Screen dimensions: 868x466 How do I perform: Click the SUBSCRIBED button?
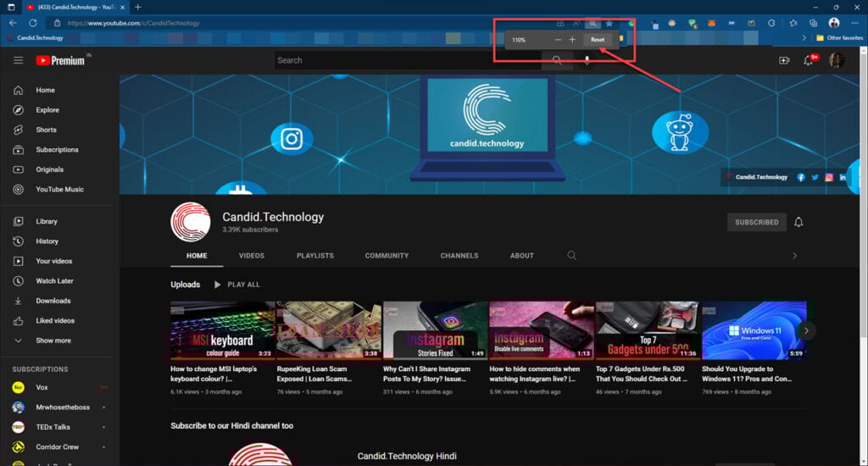click(757, 222)
